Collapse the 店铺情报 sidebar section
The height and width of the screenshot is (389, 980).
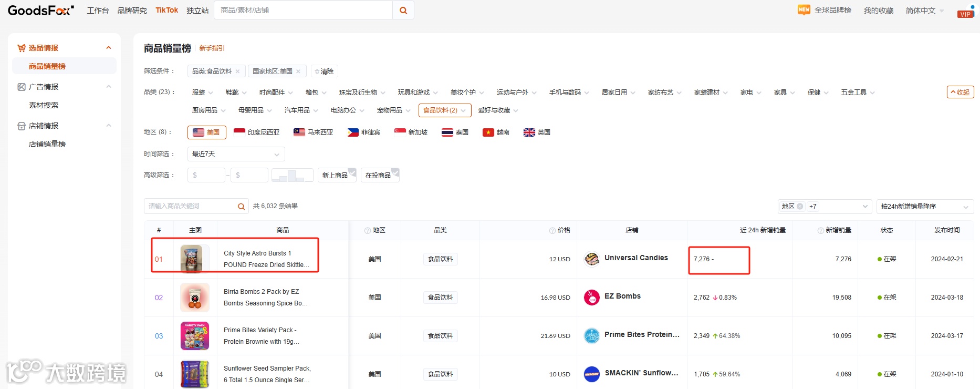[109, 126]
